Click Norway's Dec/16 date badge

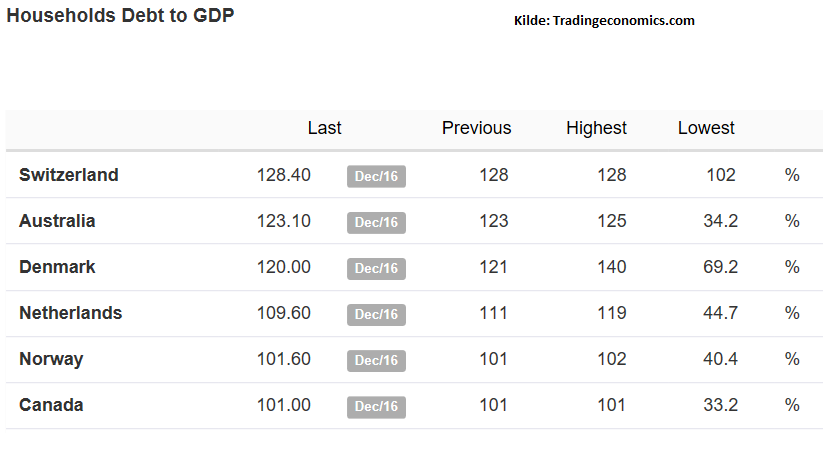(x=376, y=360)
